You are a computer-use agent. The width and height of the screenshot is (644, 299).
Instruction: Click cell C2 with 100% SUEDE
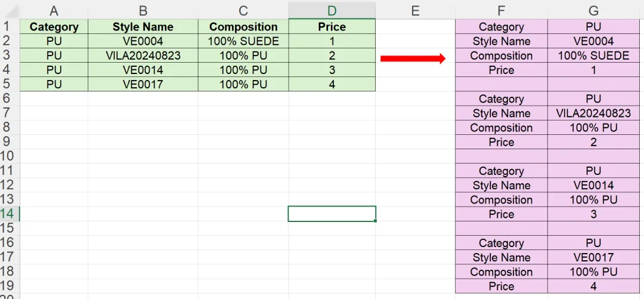[243, 41]
